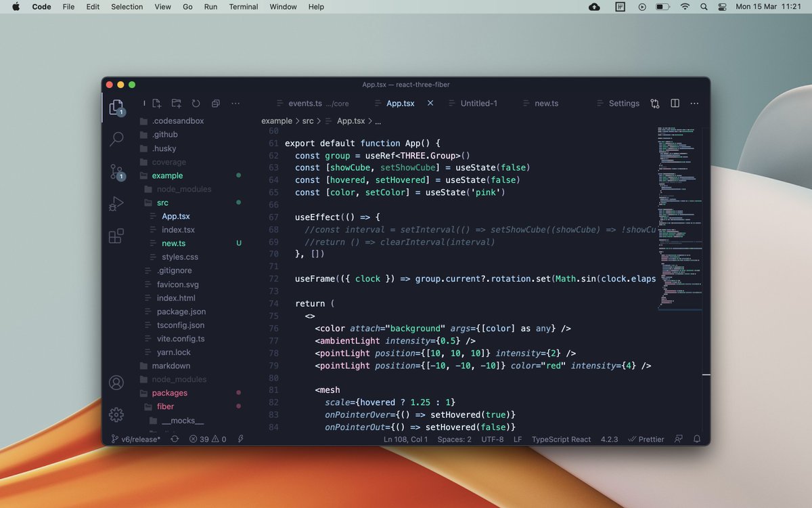Open the Terminal menu
The height and width of the screenshot is (508, 812).
[244, 7]
